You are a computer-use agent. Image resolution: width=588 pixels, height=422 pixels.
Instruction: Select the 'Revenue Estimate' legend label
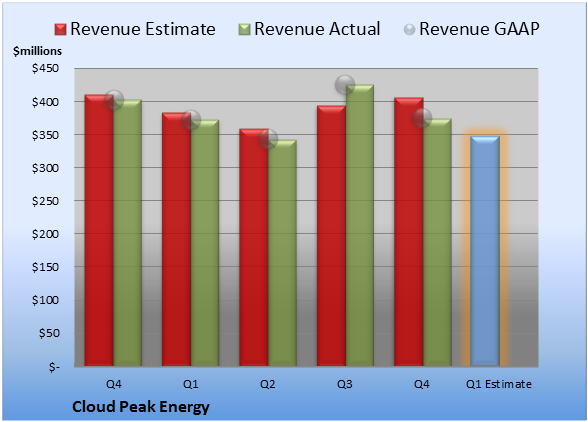pos(143,29)
